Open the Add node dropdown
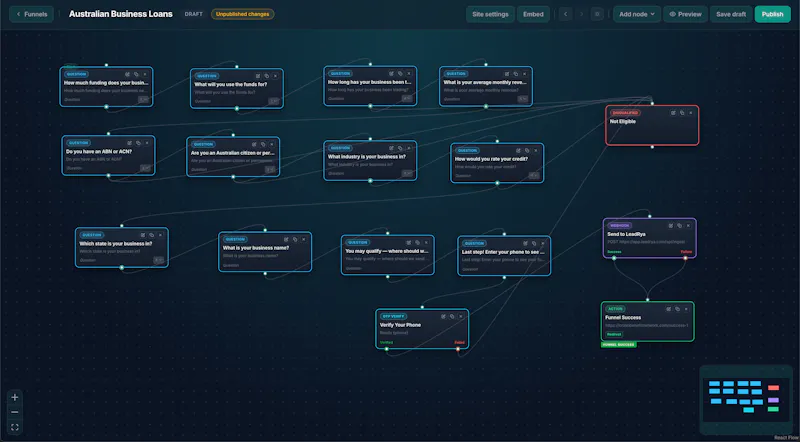800x442 pixels. coord(637,14)
